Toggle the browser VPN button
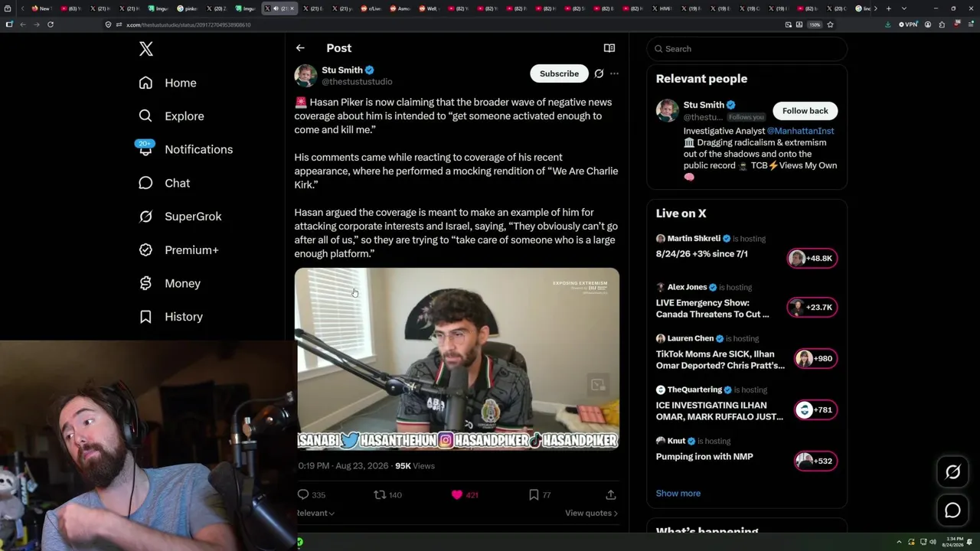The image size is (980, 551). pos(908,24)
